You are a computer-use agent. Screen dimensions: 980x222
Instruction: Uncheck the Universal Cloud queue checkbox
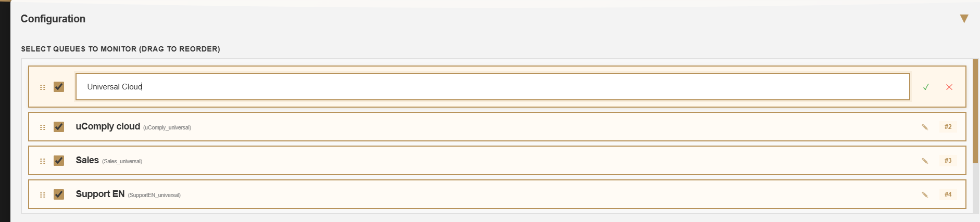[x=59, y=87]
